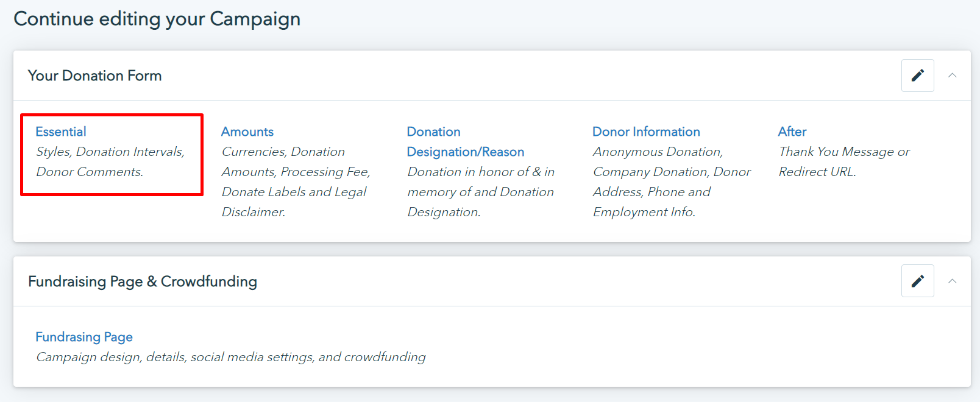Collapse the Your Donation Form section
Viewport: 980px width, 402px height.
[x=952, y=76]
